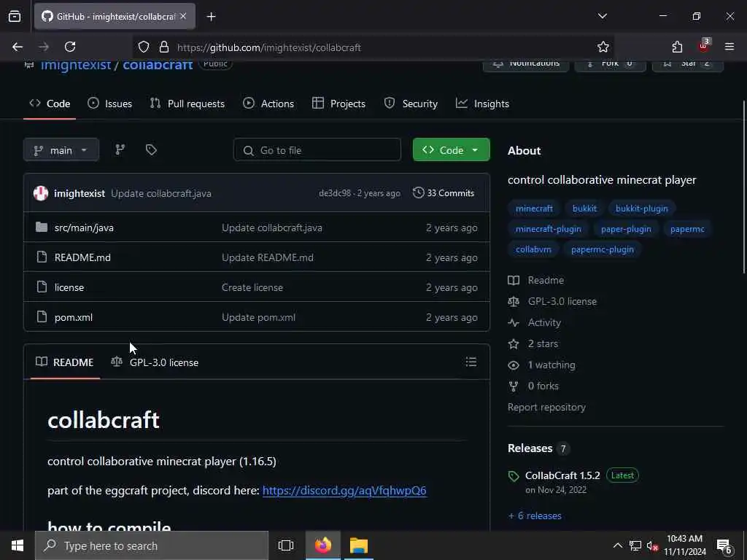Open Firefox hamburger application menu
This screenshot has height=560, width=747.
[729, 47]
